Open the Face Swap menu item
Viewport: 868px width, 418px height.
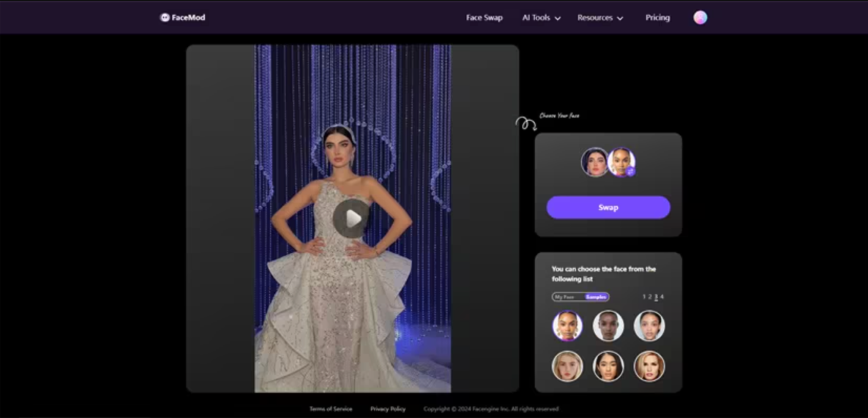pyautogui.click(x=484, y=18)
